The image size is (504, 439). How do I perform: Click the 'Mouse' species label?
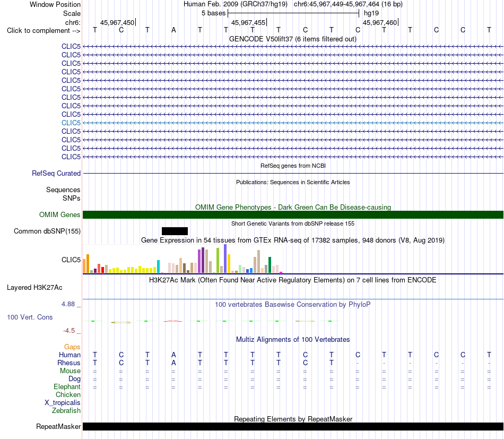(x=70, y=371)
